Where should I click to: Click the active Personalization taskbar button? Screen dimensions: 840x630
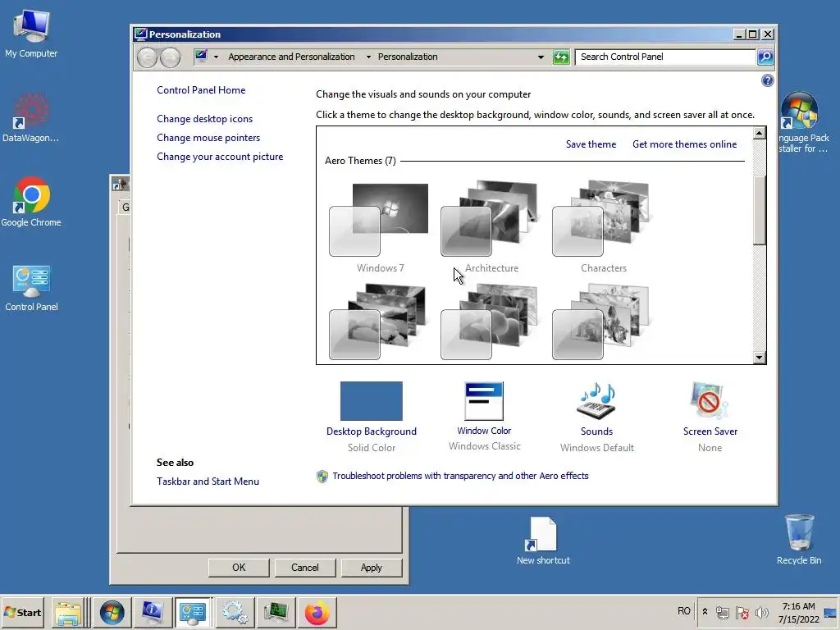click(193, 612)
